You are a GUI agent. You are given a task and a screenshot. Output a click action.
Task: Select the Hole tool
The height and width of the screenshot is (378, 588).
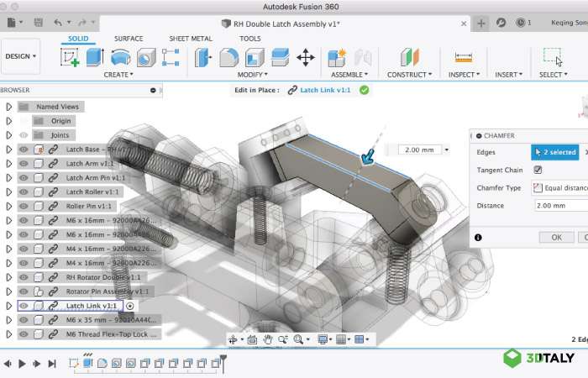click(x=146, y=58)
